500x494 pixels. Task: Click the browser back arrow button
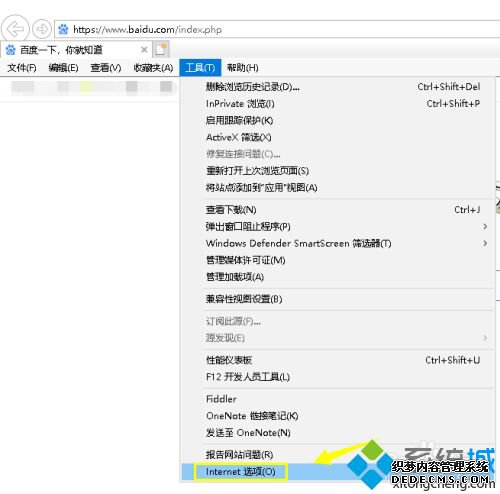[x=15, y=29]
